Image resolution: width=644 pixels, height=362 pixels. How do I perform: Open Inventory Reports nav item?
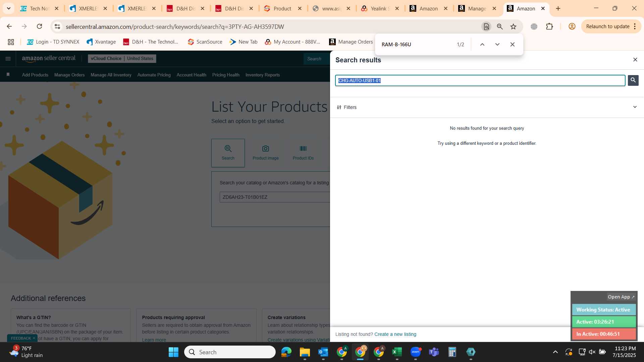(263, 75)
